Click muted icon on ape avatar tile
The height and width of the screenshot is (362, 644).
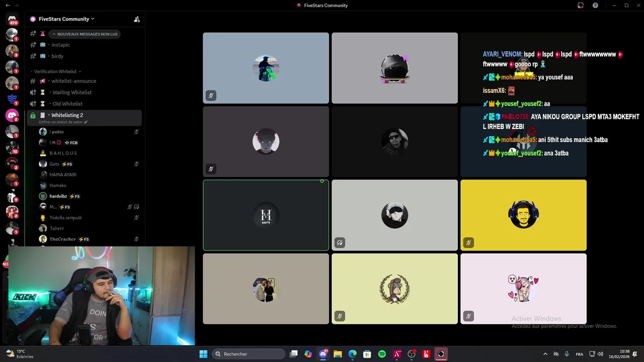[340, 316]
